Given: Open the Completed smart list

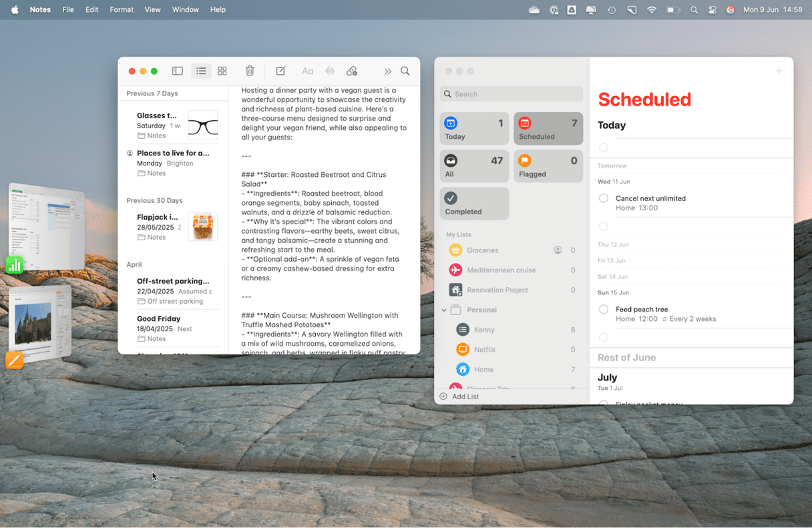Looking at the screenshot, I should tap(474, 204).
